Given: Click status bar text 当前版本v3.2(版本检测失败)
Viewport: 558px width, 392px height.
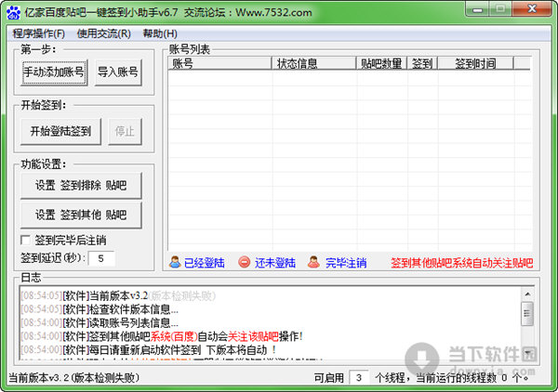Looking at the screenshot, I should coord(73,378).
